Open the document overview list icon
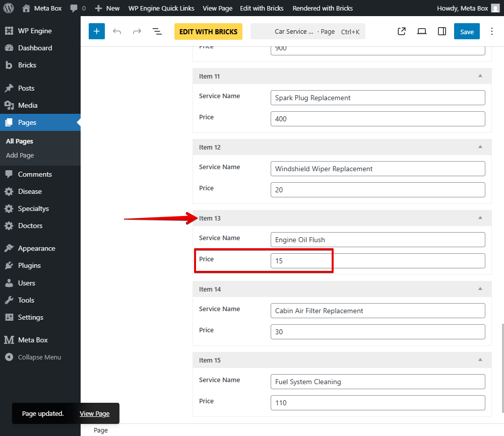 [x=157, y=31]
